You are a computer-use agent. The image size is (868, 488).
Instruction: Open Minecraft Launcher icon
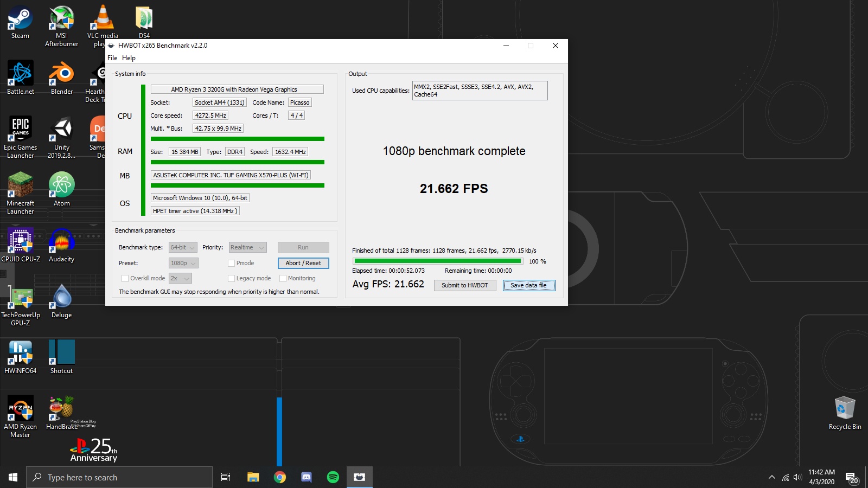pos(20,194)
